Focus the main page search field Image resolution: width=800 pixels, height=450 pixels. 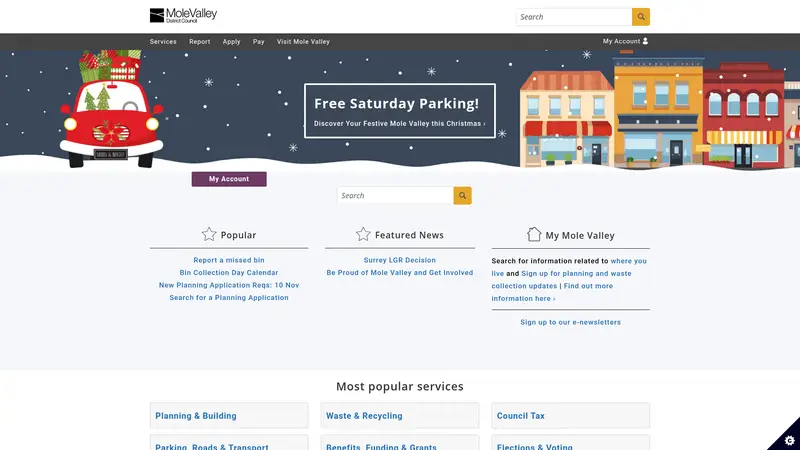pos(395,195)
